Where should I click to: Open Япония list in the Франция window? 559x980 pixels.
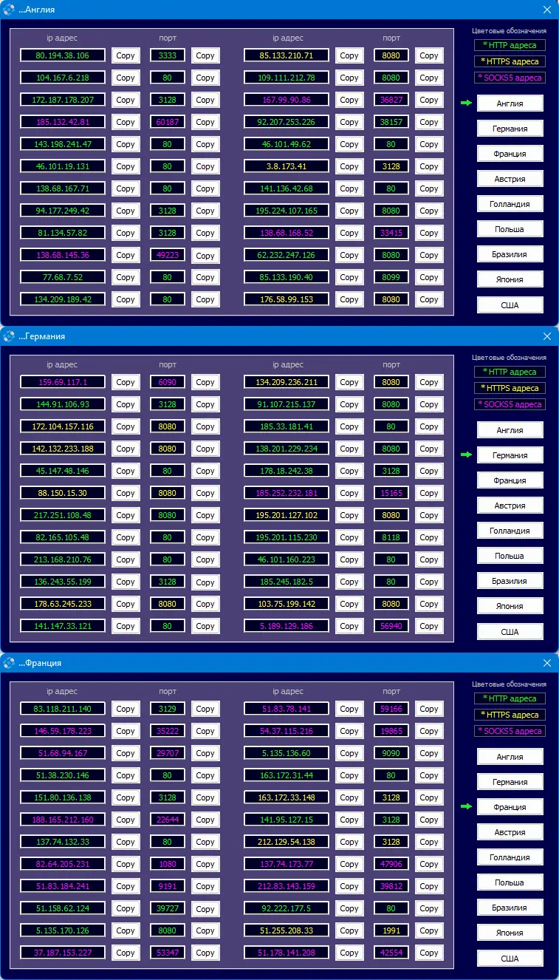510,933
